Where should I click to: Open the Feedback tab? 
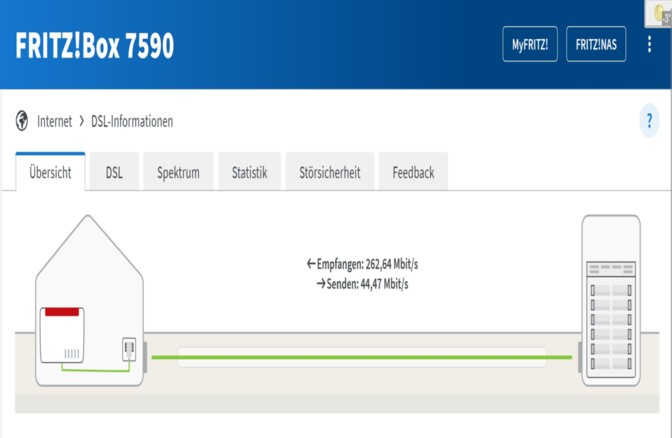tap(413, 172)
